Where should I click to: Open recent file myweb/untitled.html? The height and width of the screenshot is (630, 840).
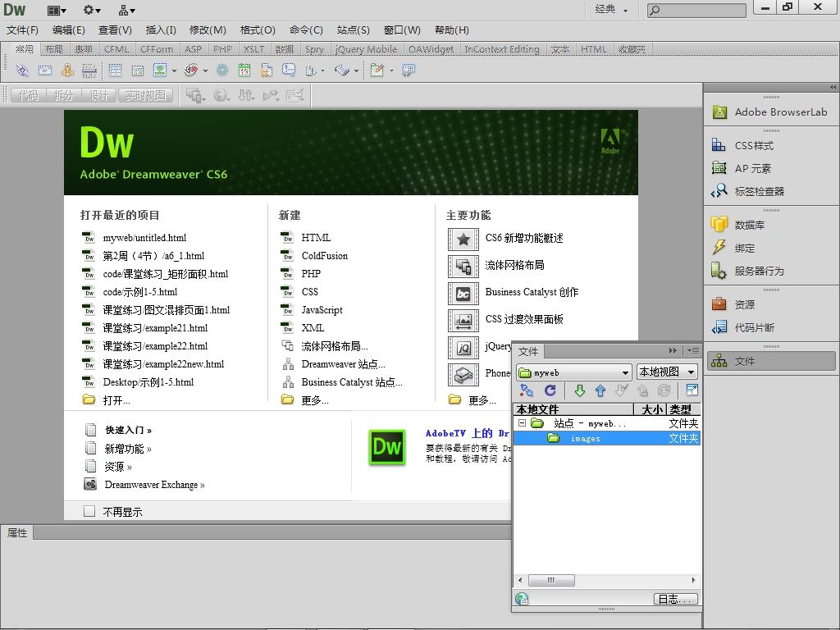(x=144, y=238)
